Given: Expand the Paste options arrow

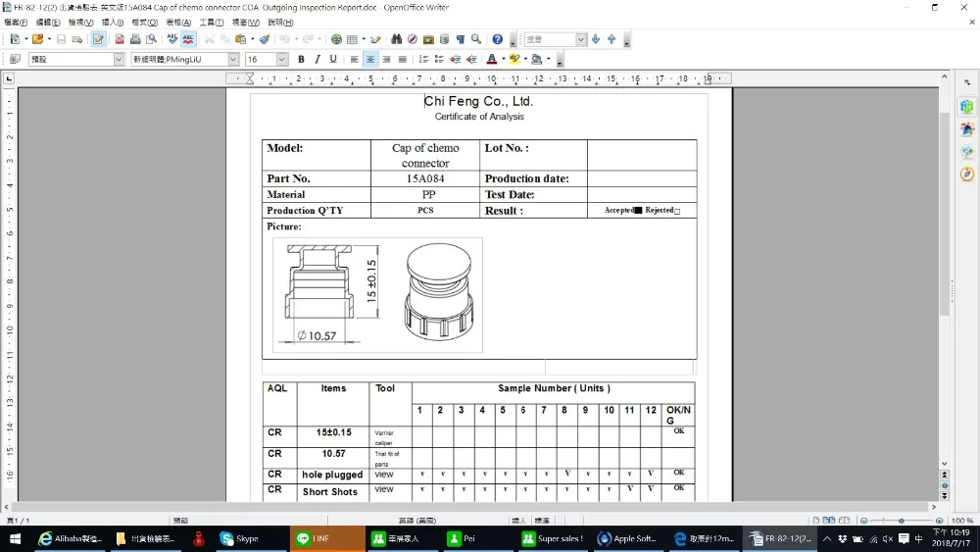Looking at the screenshot, I should (x=252, y=39).
